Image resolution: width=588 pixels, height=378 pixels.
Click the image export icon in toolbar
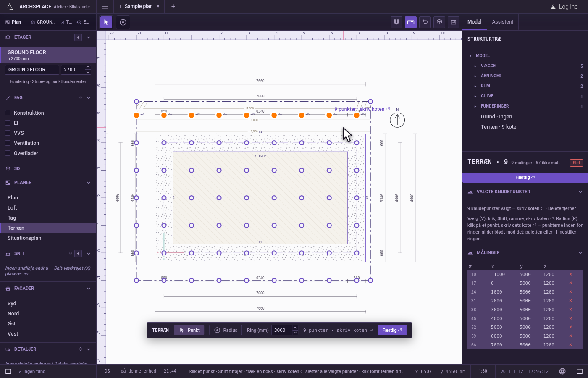454,22
